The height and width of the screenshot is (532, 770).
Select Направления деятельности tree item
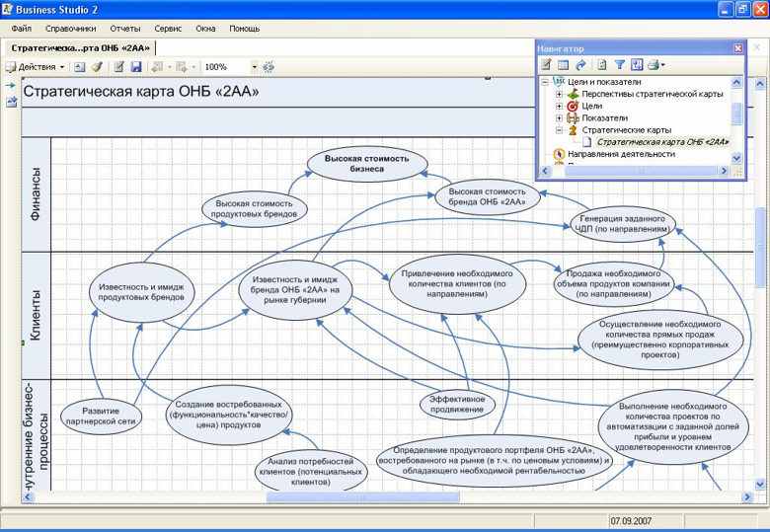(x=621, y=154)
